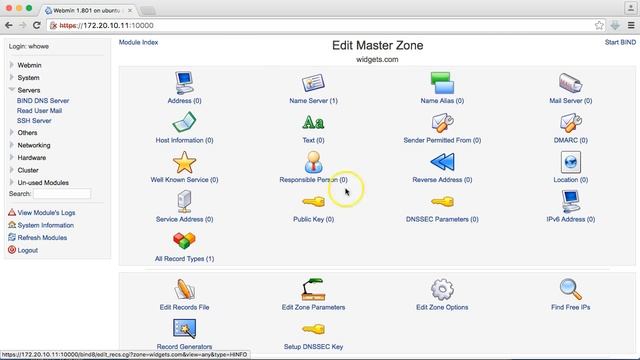Open the DMARC records icon
640x360 pixels.
[570, 122]
